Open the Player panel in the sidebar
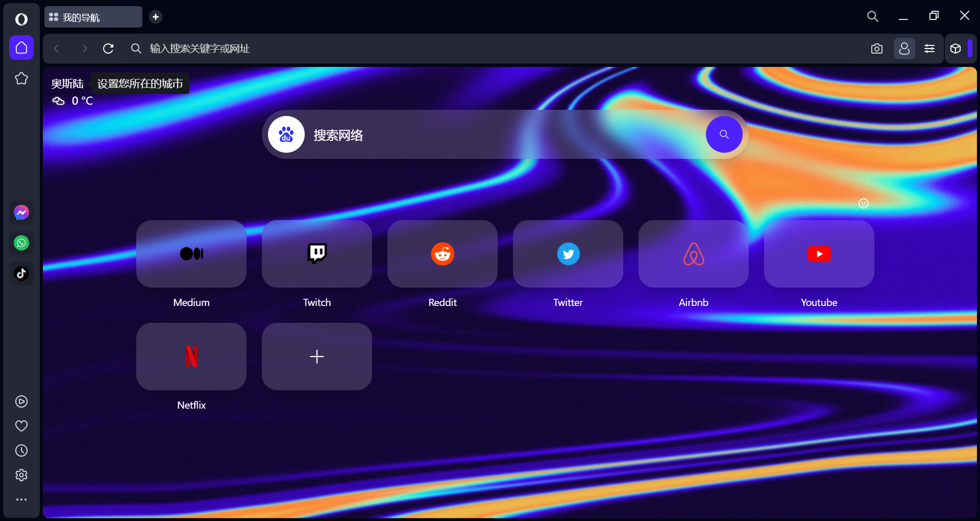Viewport: 980px width, 521px height. (x=21, y=401)
